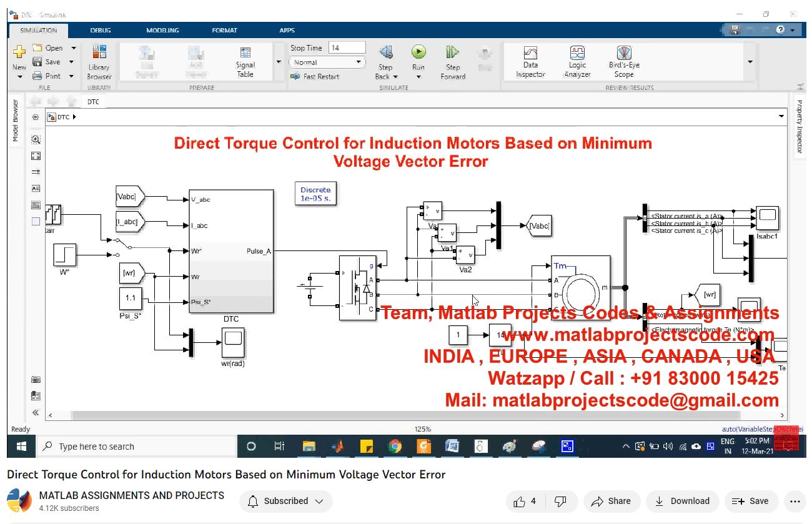812x524 pixels.
Task: Run the simulation
Action: pos(418,52)
